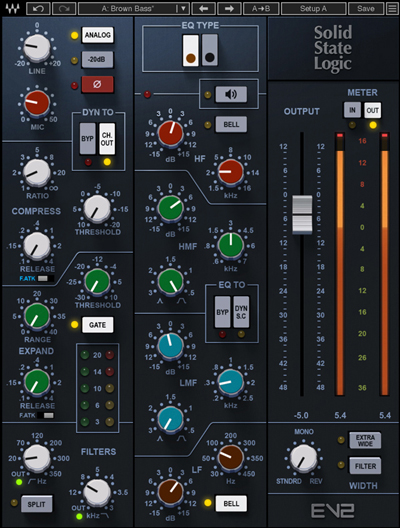Click the low-pass filter kHz knob
The height and width of the screenshot is (528, 400).
[97, 493]
